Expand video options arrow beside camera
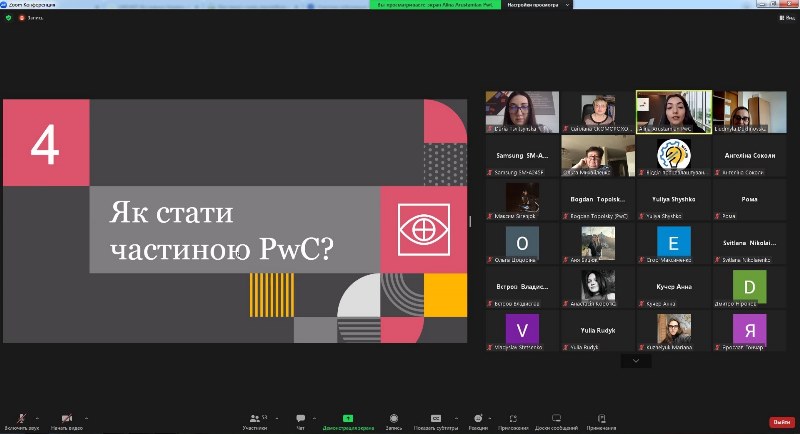 [x=85, y=415]
